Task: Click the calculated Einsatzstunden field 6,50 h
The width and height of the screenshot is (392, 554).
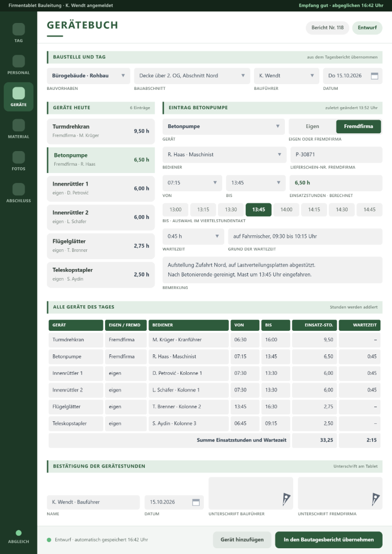Action: [x=336, y=183]
